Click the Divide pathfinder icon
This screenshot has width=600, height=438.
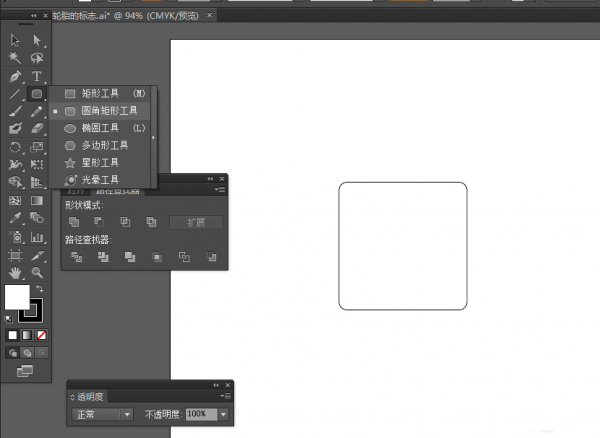coord(76,257)
